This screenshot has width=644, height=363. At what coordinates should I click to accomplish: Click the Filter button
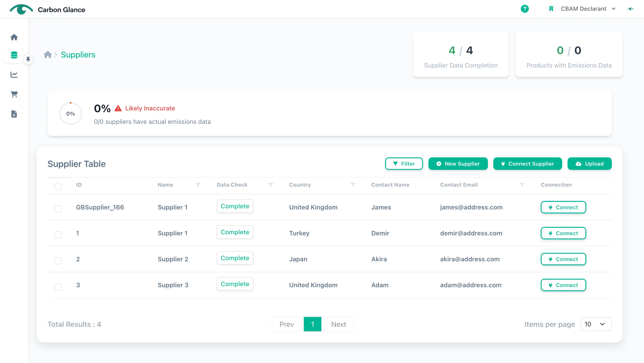(404, 164)
